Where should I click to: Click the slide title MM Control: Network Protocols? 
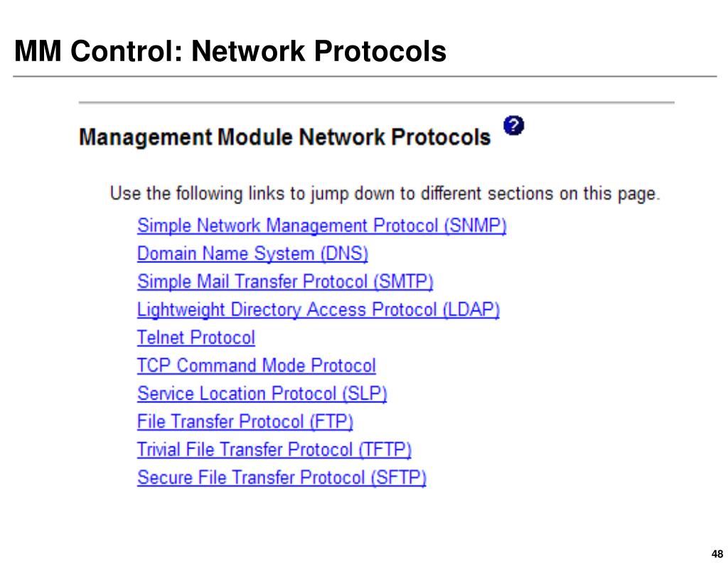[x=230, y=50]
